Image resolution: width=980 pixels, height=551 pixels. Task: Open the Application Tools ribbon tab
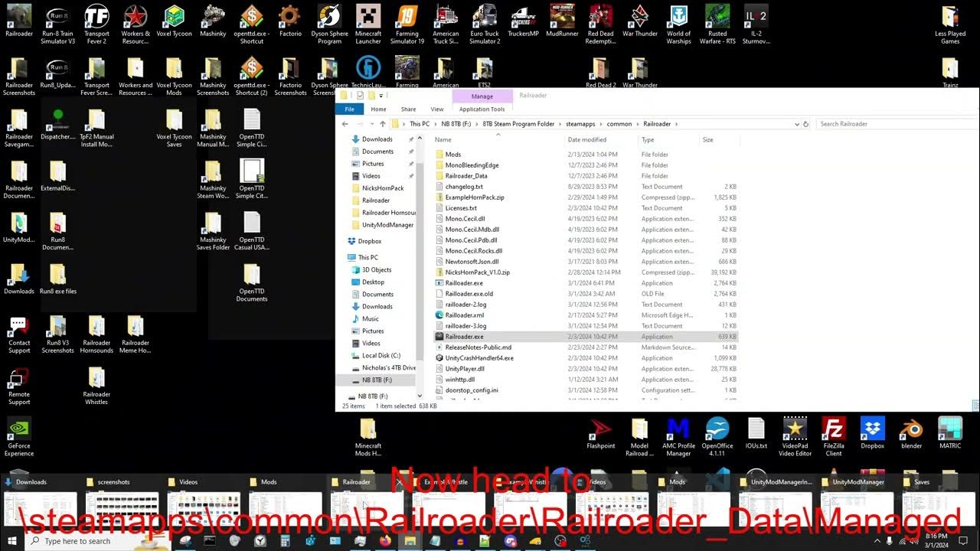point(482,109)
